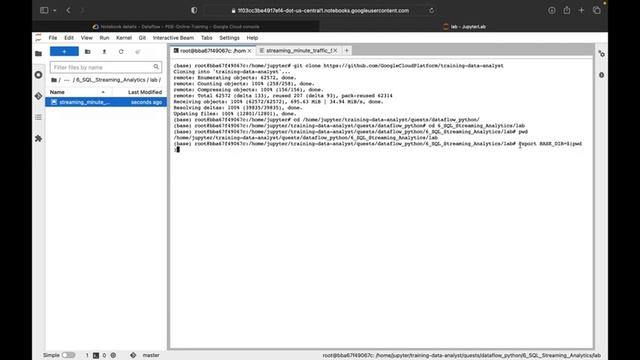Select the streaming_minute_ file row
This screenshot has width=640, height=360.
tap(106, 102)
